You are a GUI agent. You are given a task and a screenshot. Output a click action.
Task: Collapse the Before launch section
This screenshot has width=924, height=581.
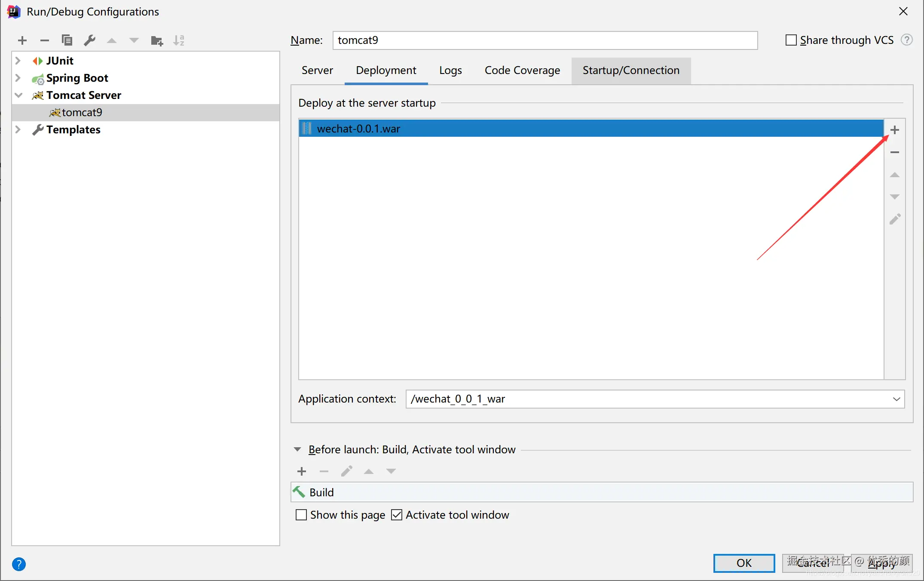point(297,449)
